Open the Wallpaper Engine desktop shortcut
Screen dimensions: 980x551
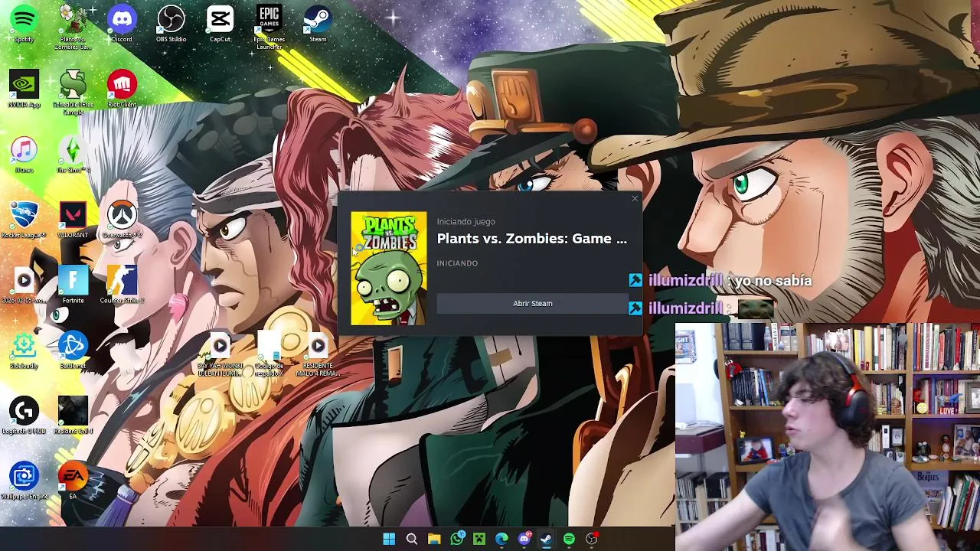click(x=24, y=481)
